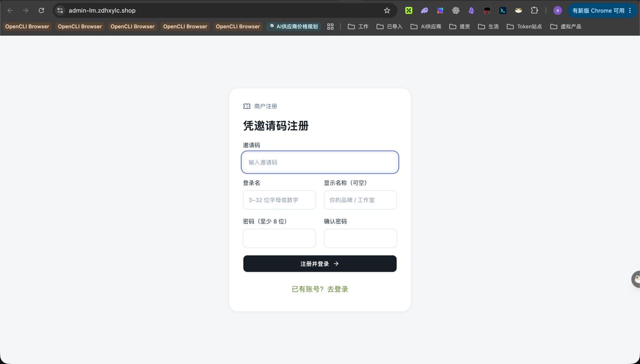Submit with the 注册并登录 button

(320, 264)
